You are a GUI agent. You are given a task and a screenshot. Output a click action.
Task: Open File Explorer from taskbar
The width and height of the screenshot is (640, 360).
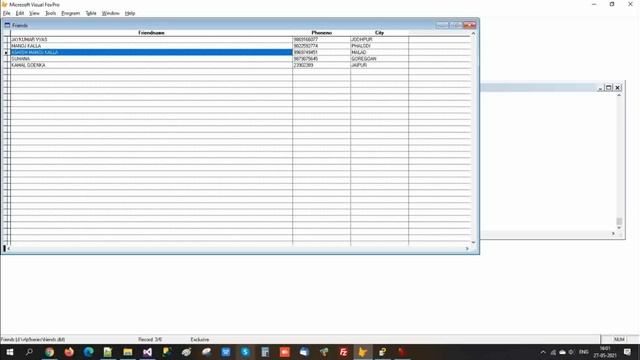128,352
